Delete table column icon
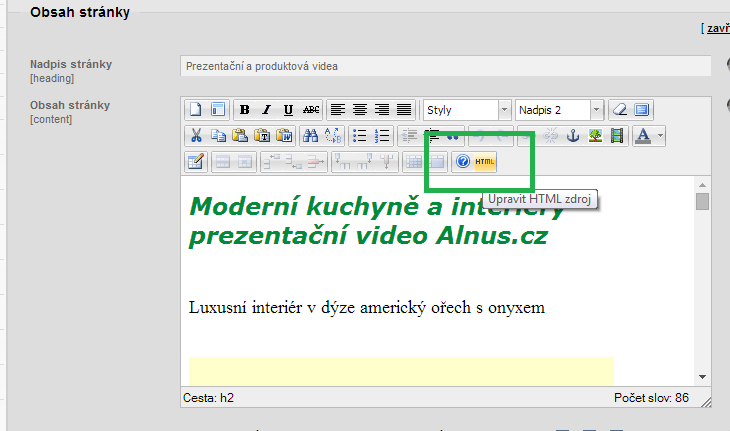Image resolution: width=730 pixels, height=431 pixels. point(386,162)
